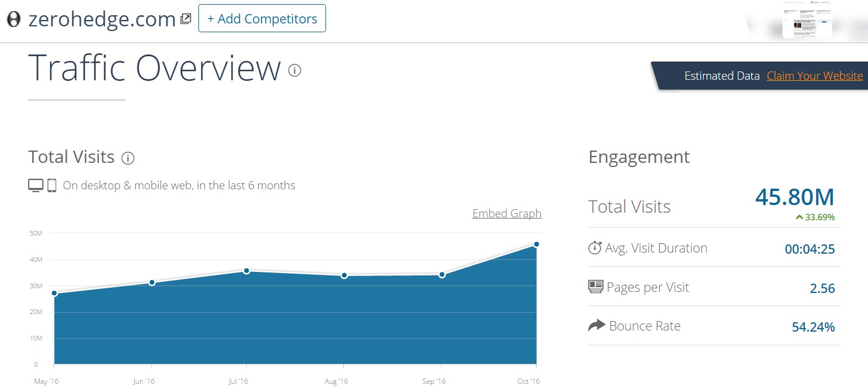Viewport: 868px width, 392px height.
Task: Click the Add Competitors button
Action: point(262,19)
